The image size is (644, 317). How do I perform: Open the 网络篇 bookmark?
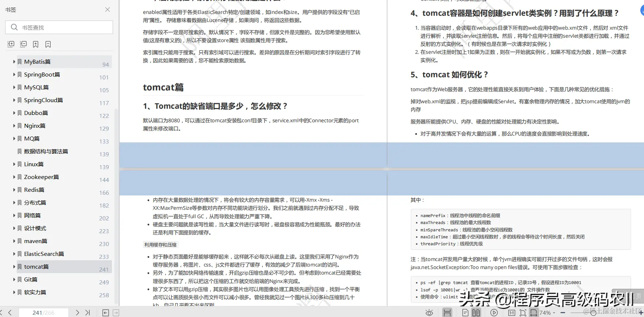(x=32, y=215)
